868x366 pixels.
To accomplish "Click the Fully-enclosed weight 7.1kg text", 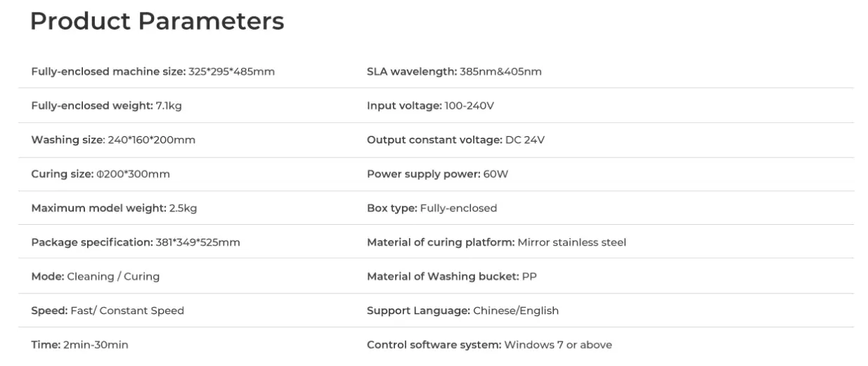I will point(108,105).
